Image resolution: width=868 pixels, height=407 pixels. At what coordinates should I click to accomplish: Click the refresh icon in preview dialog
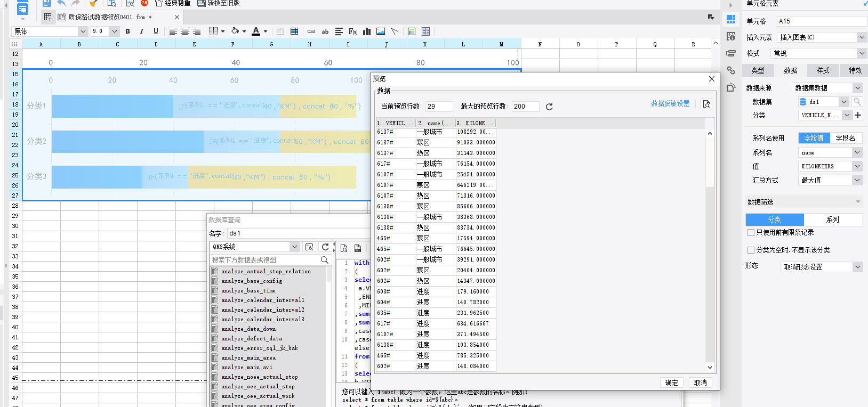(549, 107)
